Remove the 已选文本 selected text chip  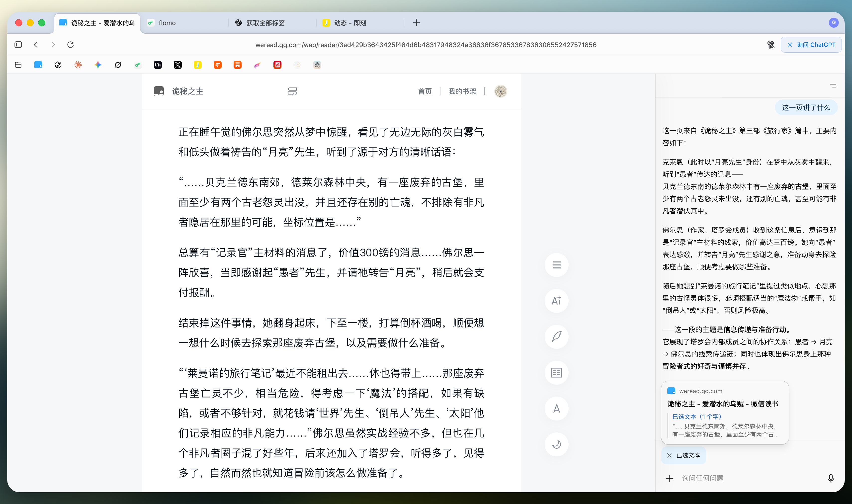tap(669, 455)
